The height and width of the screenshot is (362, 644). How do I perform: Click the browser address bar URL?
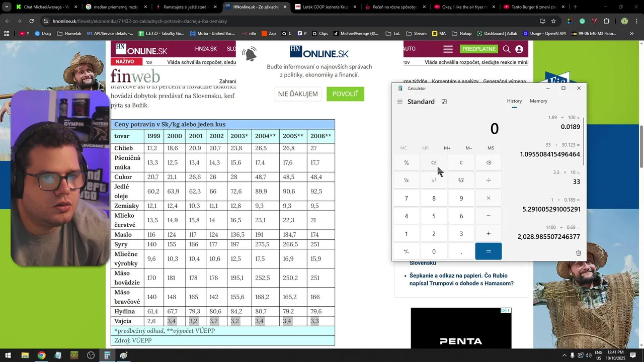[140, 21]
